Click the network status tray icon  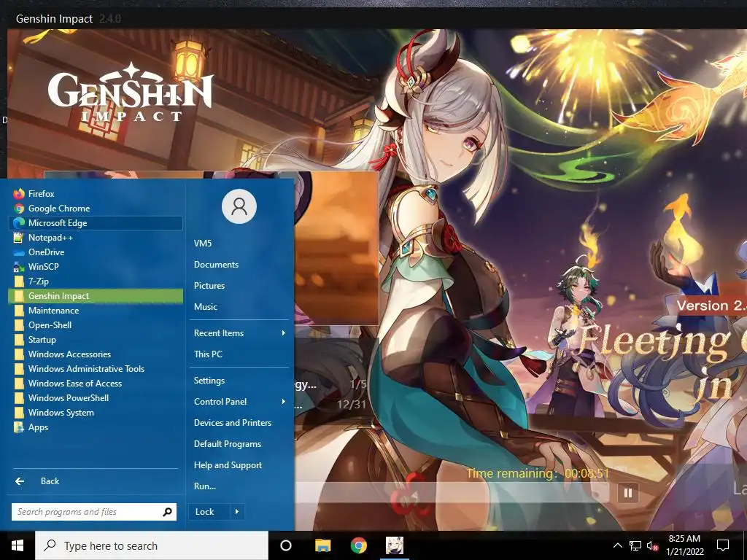click(x=635, y=545)
